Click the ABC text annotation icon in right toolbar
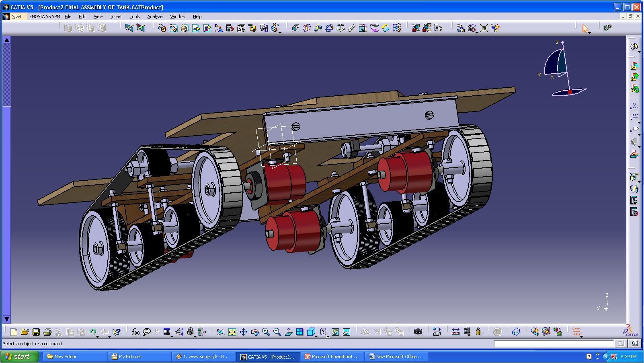 (x=634, y=117)
